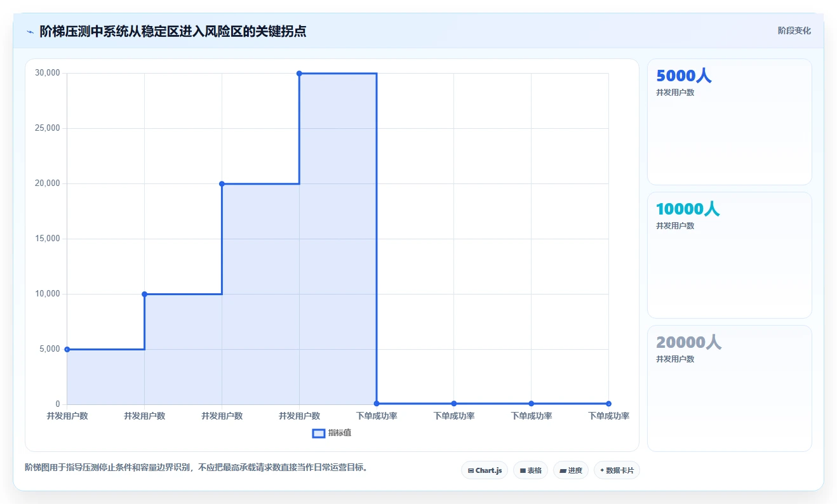The height and width of the screenshot is (504, 837).
Task: Click 并发用户数 caption under 10000人
Action: [x=675, y=226]
